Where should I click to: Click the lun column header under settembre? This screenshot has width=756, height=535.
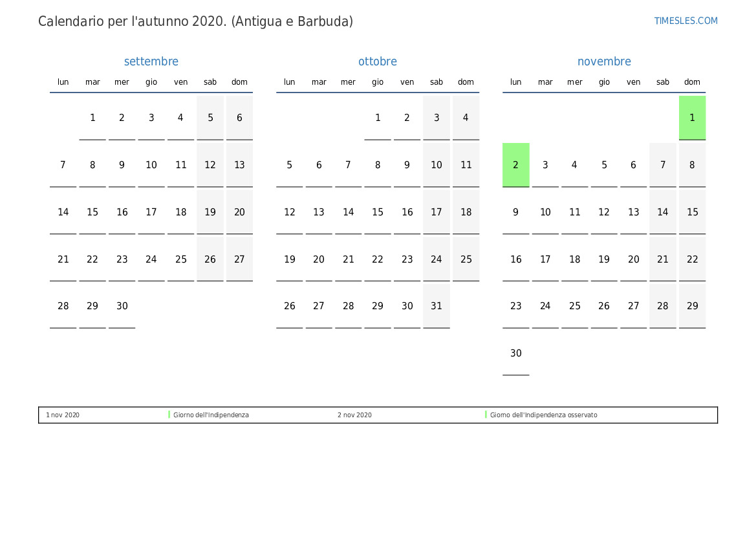click(x=63, y=82)
